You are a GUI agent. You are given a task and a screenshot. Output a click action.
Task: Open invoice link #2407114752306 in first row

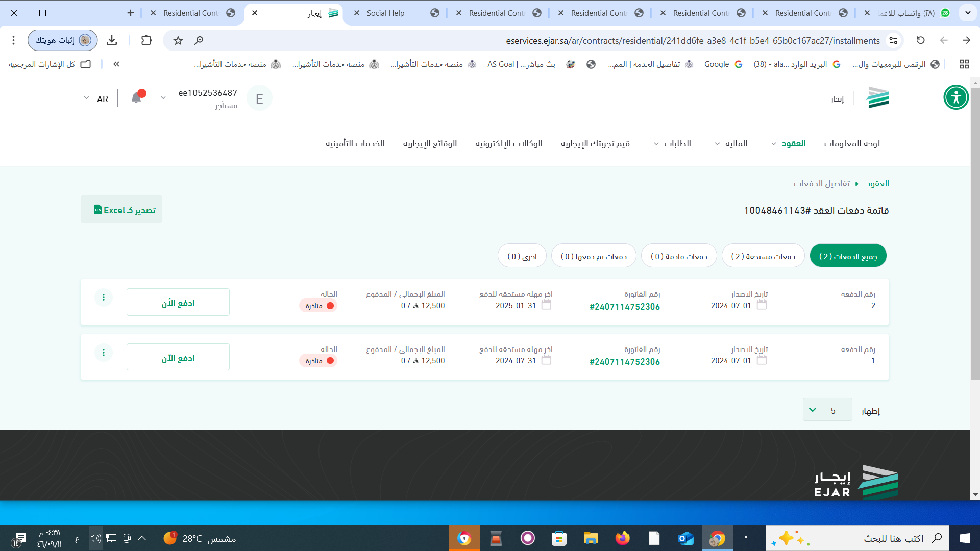pos(624,307)
